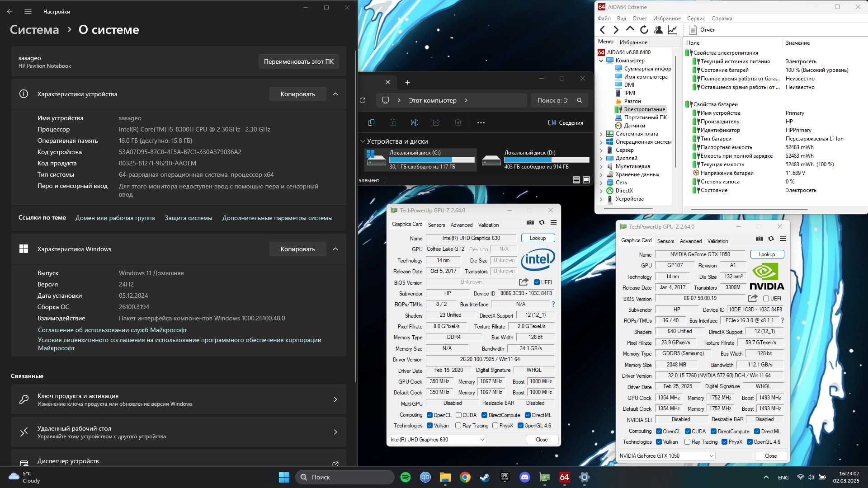This screenshot has width=868, height=488.
Task: Open GPU selector dropdown NVIDIA GeForce GTX 1050
Action: (x=666, y=456)
